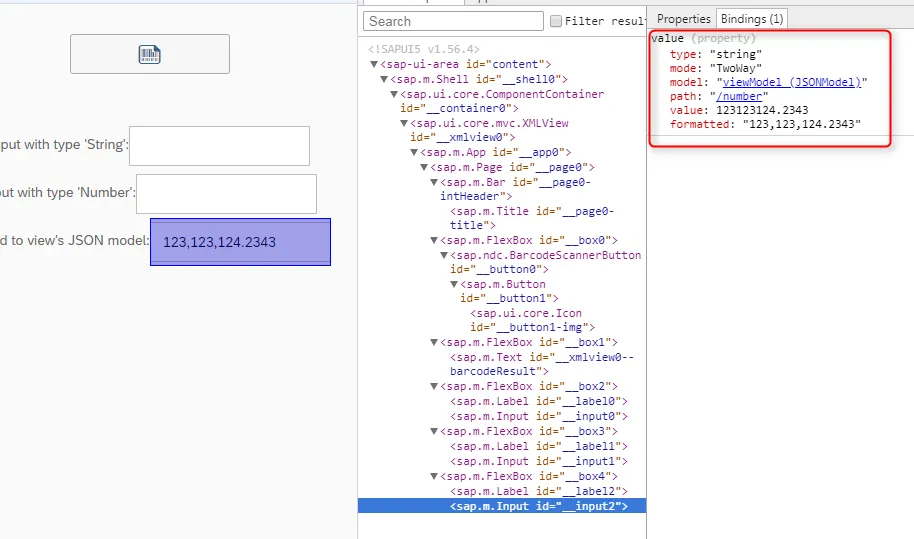The image size is (914, 539).
Task: Select the sap.m.Label __label1 element
Action: pyautogui.click(x=539, y=446)
